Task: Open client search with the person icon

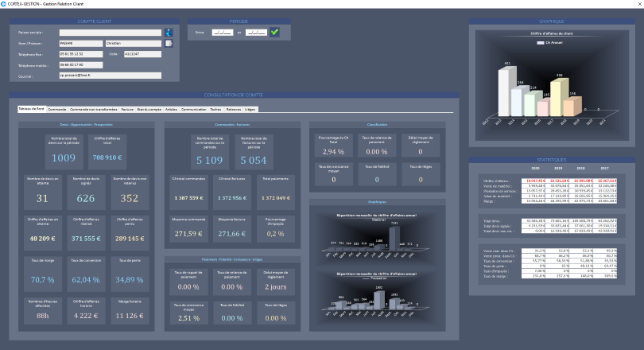Action: point(169,33)
